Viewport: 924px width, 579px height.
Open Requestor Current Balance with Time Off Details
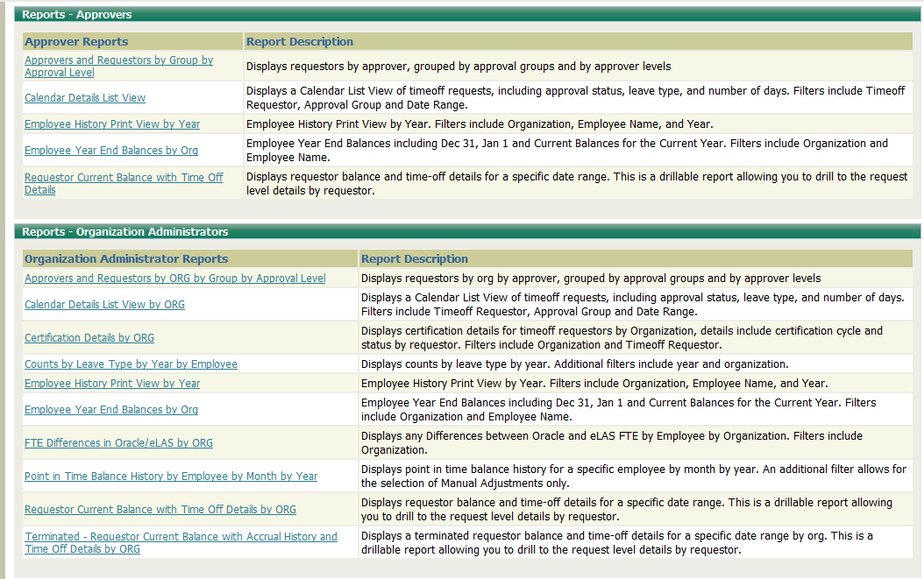pyautogui.click(x=124, y=178)
